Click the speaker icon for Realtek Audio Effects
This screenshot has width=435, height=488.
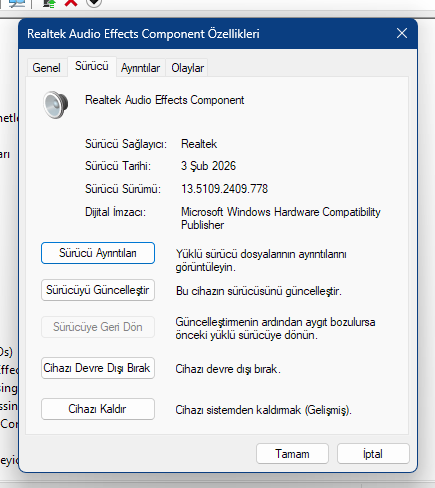point(56,105)
